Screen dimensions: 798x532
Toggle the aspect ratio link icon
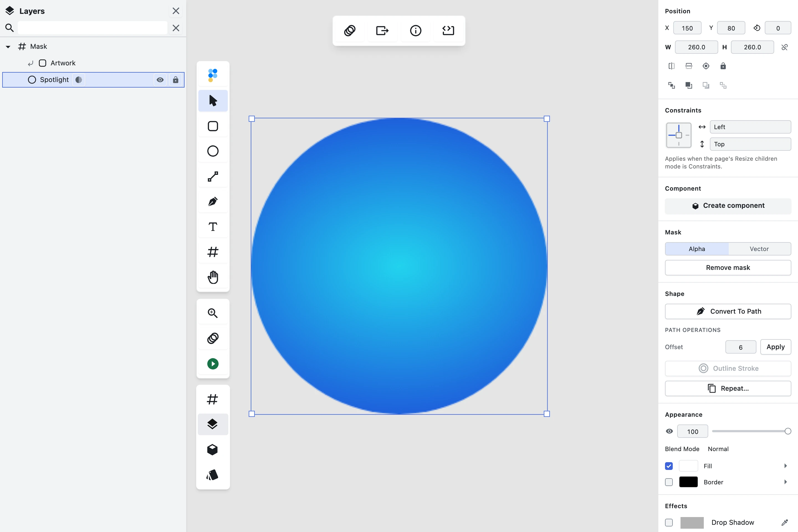tap(784, 47)
